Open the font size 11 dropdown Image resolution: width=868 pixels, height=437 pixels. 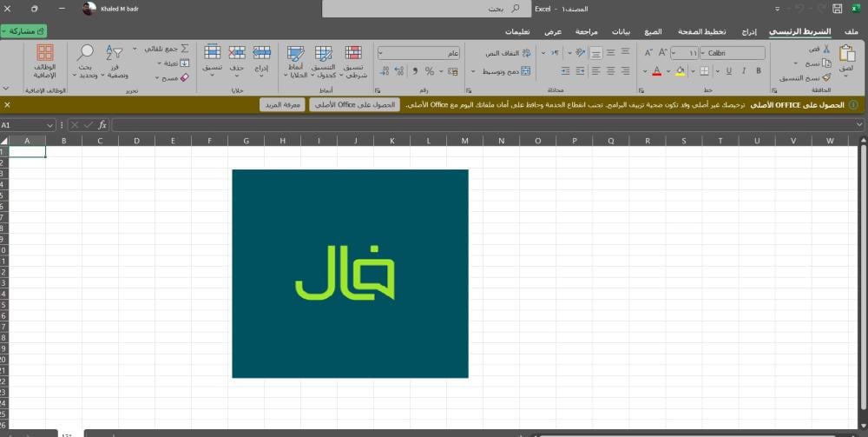pyautogui.click(x=674, y=53)
